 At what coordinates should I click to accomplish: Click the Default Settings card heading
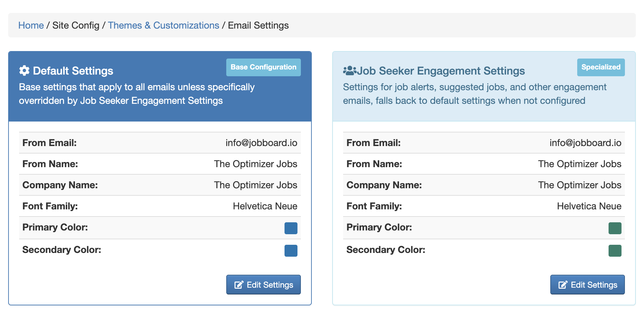coord(73,71)
